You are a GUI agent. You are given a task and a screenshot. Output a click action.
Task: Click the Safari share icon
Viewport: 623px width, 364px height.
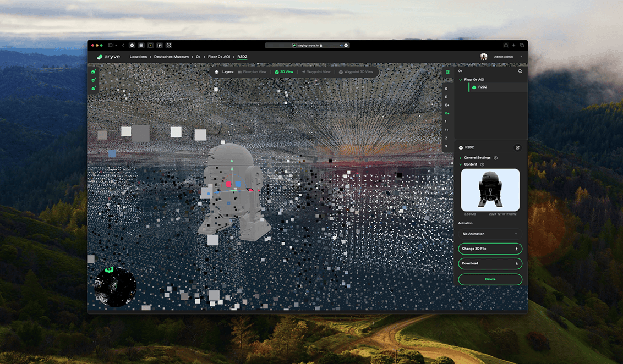(x=505, y=46)
